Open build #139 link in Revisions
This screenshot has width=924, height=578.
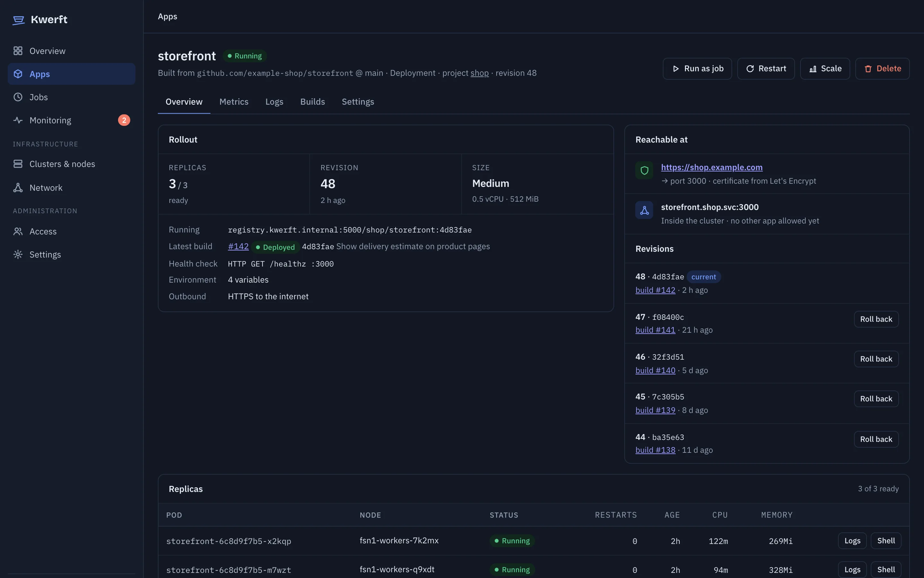[655, 410]
